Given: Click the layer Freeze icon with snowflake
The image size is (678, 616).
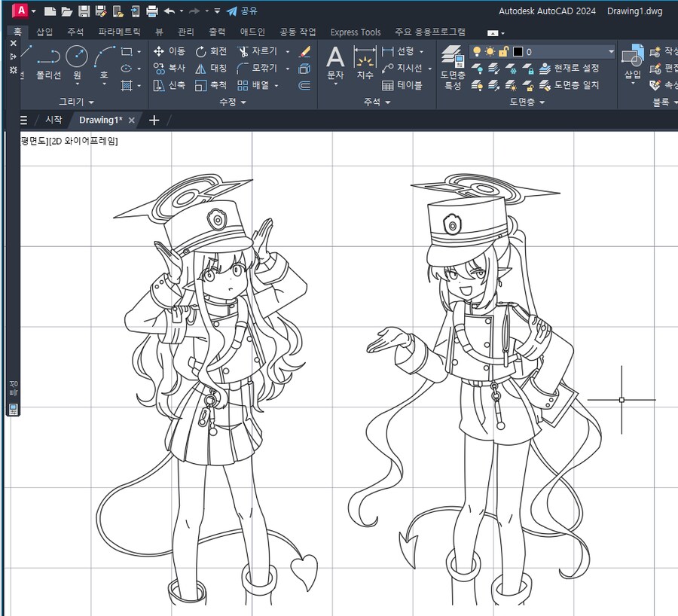Looking at the screenshot, I should [511, 69].
